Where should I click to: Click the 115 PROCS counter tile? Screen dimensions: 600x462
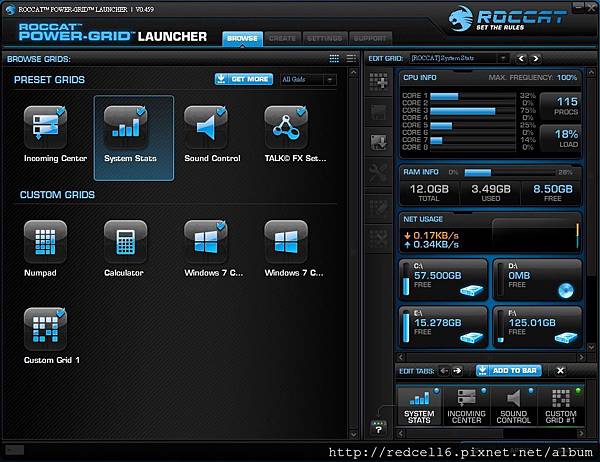pyautogui.click(x=561, y=106)
